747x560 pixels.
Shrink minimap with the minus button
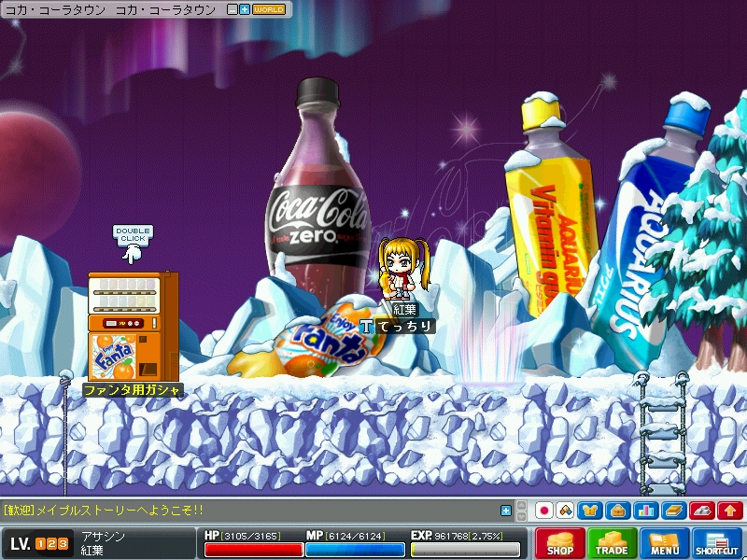click(x=232, y=9)
